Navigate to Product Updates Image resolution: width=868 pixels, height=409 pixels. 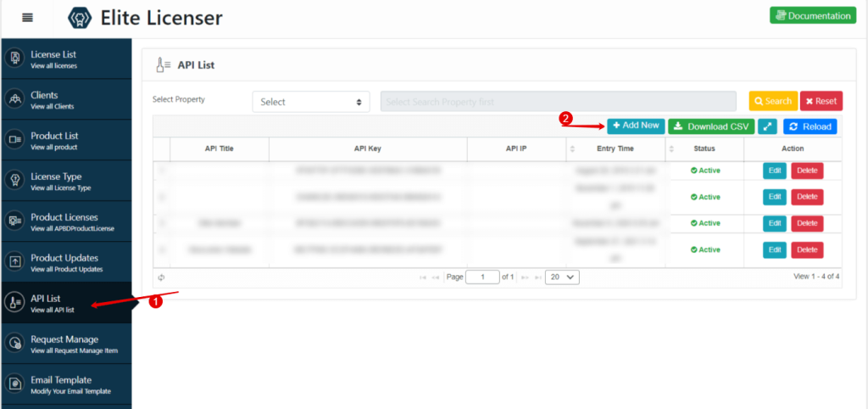coord(66,261)
